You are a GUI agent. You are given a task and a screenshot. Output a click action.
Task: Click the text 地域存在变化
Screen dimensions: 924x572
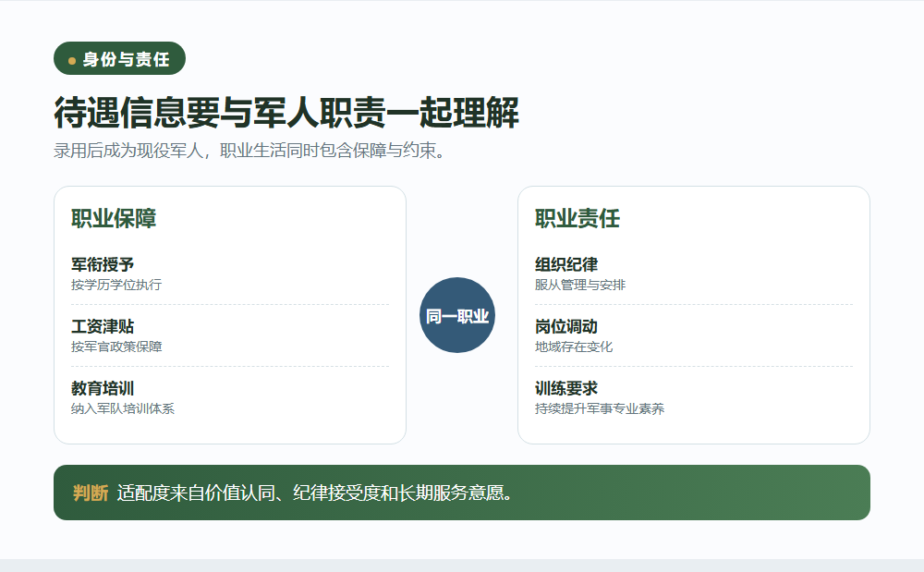pyautogui.click(x=574, y=347)
